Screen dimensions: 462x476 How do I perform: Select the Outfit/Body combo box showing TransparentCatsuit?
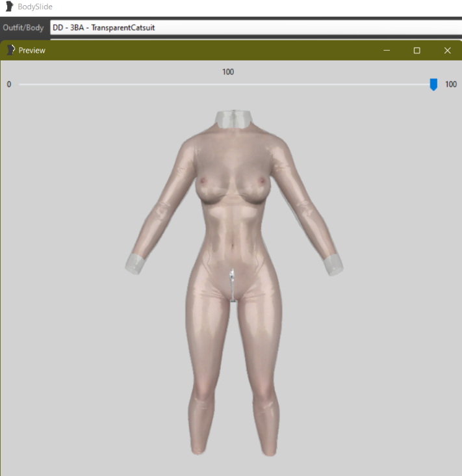[256, 27]
